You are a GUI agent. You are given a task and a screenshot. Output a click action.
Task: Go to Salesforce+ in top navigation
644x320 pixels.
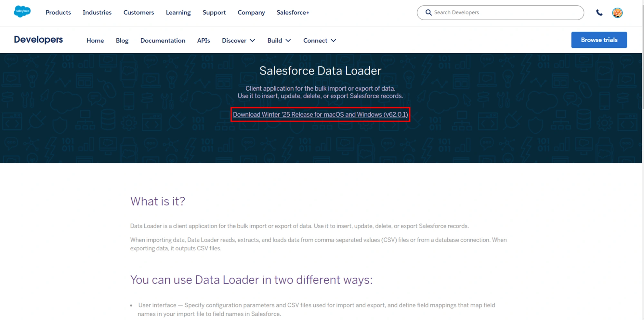click(293, 12)
